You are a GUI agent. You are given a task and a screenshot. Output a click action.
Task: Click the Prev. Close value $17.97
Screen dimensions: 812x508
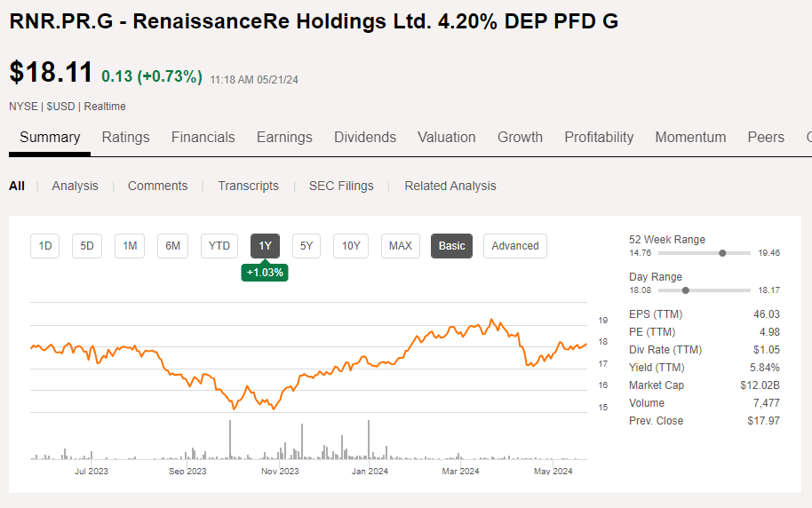763,421
